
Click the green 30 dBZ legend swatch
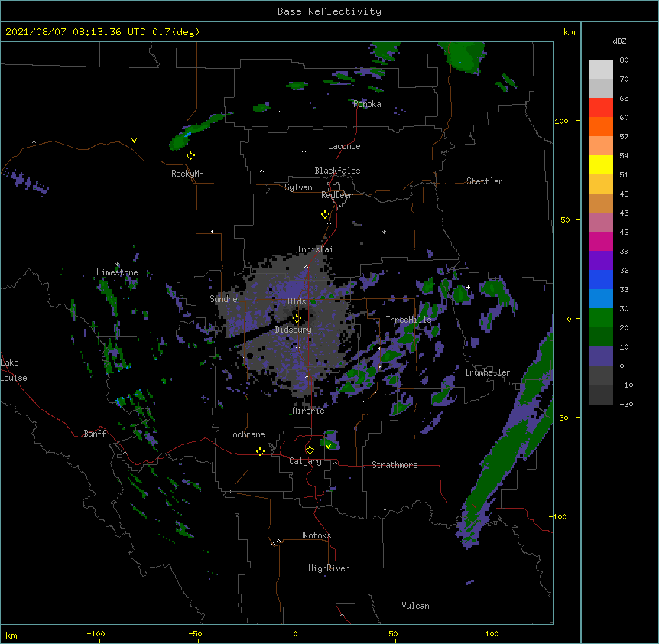coord(601,318)
